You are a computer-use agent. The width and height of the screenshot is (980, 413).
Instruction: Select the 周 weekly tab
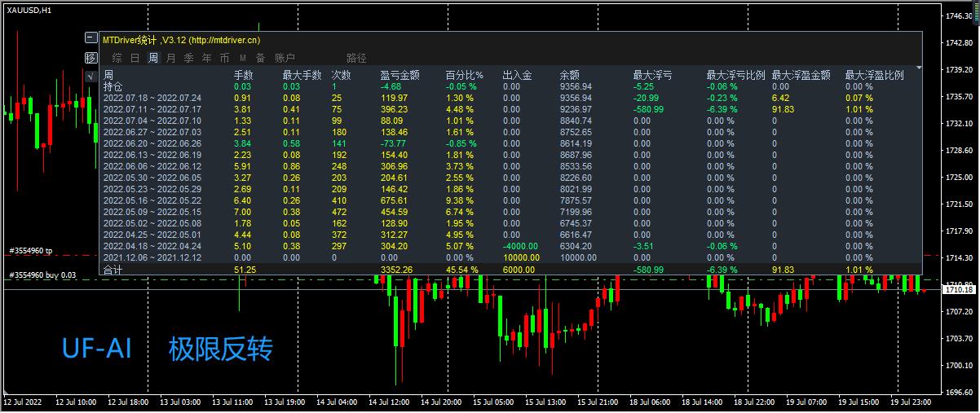point(153,58)
